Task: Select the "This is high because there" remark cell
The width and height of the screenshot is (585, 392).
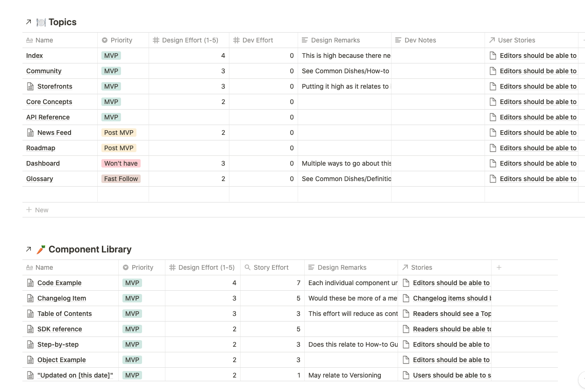Action: coord(344,56)
